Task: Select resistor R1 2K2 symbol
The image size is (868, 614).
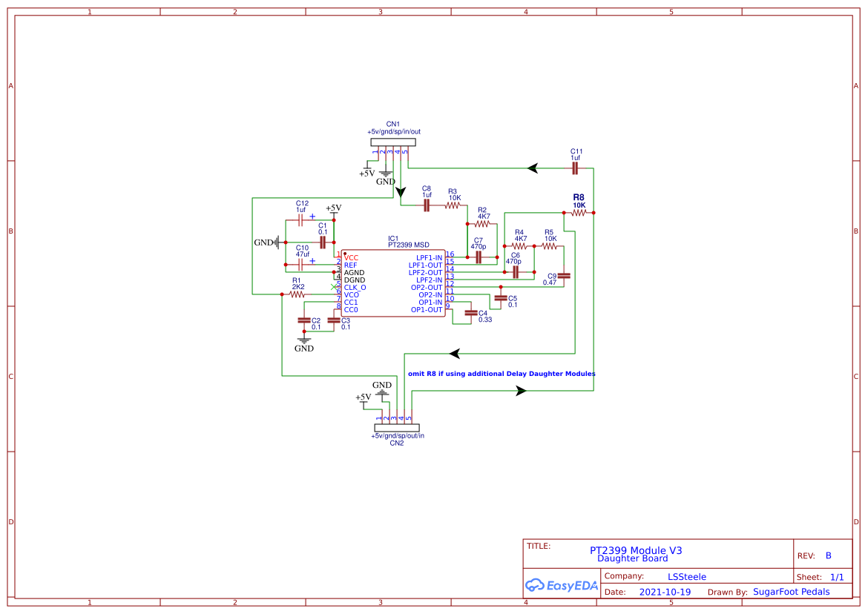Action: 297,294
